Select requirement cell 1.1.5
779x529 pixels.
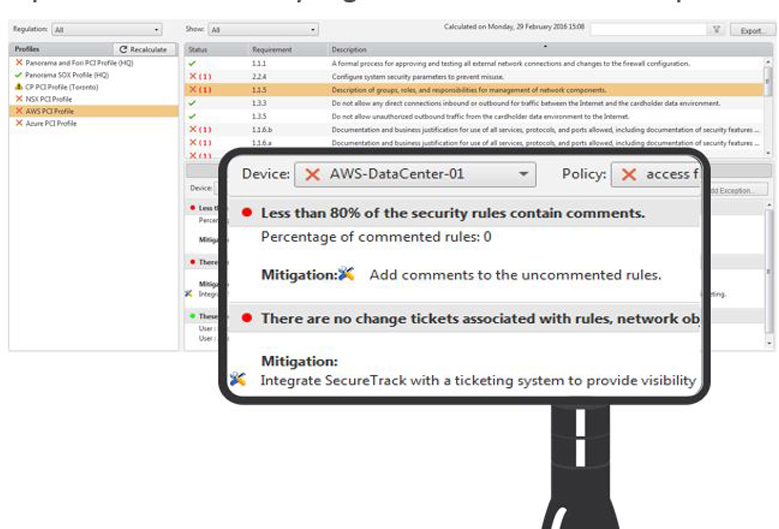[x=259, y=90]
